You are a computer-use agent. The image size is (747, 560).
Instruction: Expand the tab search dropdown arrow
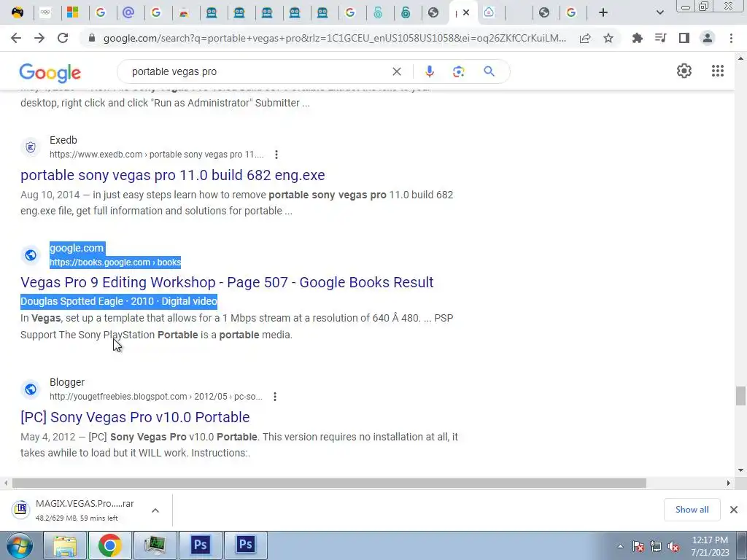(x=659, y=13)
